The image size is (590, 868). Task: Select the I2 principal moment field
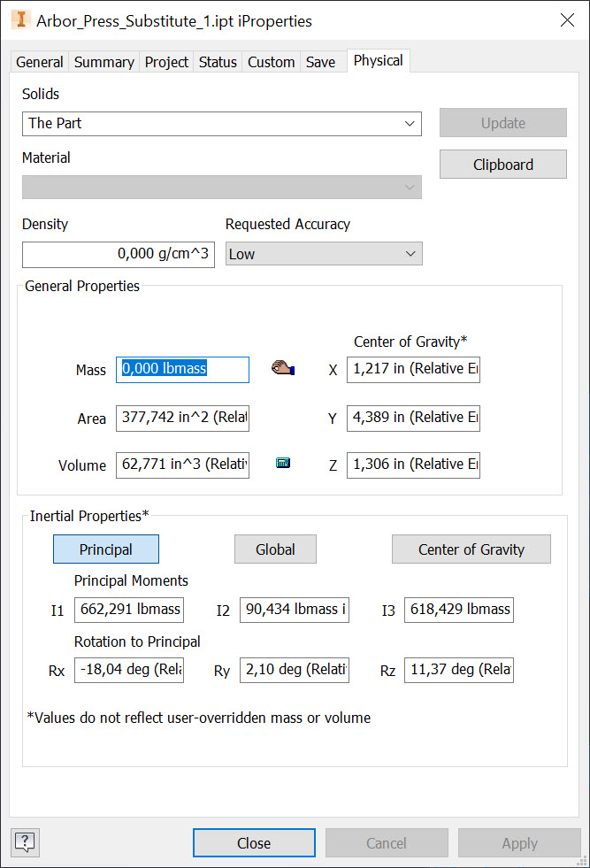coord(294,610)
